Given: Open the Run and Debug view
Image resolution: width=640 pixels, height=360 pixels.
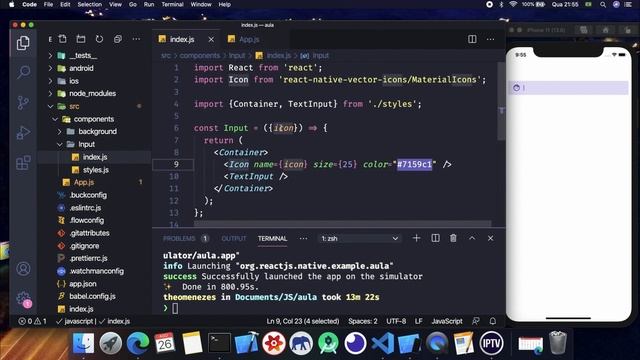Looking at the screenshot, I should (23, 133).
